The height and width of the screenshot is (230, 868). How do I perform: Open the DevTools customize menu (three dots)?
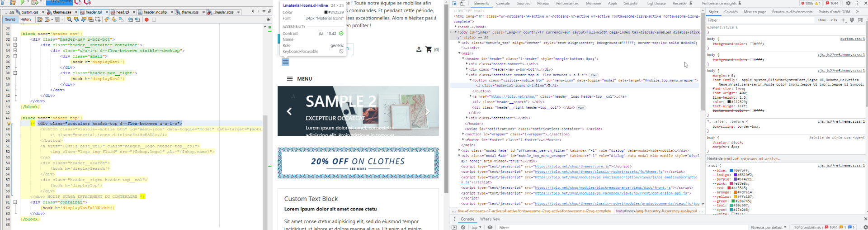click(x=857, y=3)
